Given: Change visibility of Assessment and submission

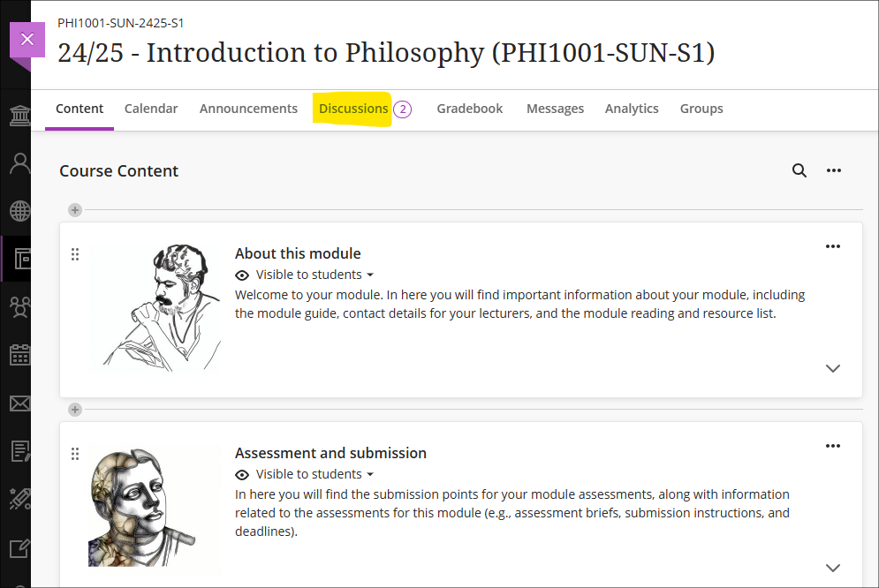Looking at the screenshot, I should tap(305, 474).
